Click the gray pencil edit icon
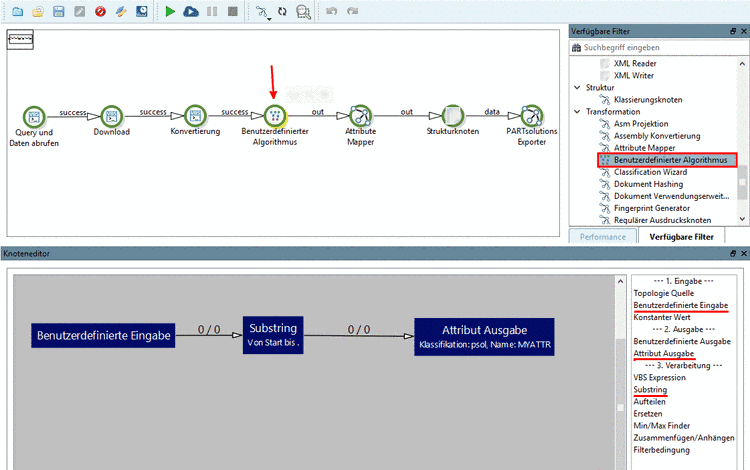The width and height of the screenshot is (750, 470). pyautogui.click(x=79, y=11)
